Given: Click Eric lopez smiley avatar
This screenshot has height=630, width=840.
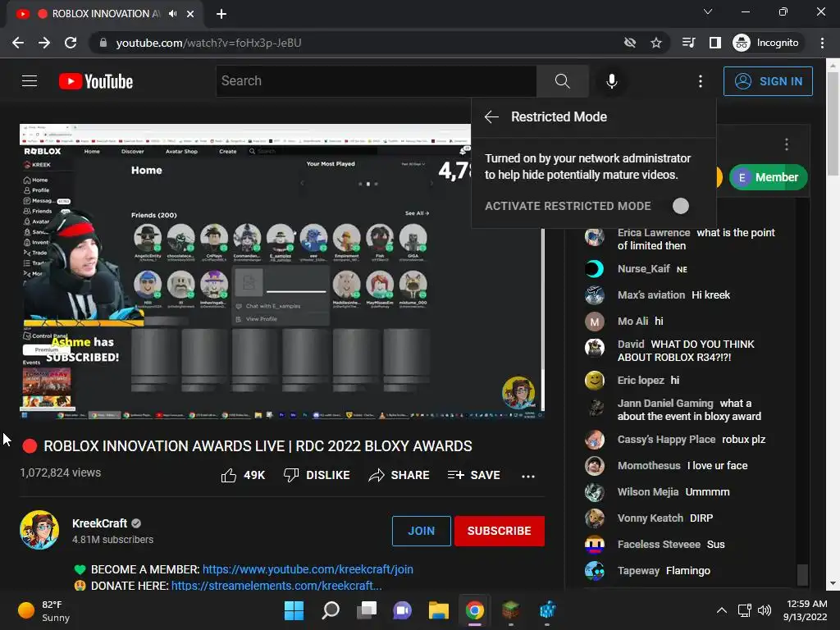Looking at the screenshot, I should click(594, 381).
